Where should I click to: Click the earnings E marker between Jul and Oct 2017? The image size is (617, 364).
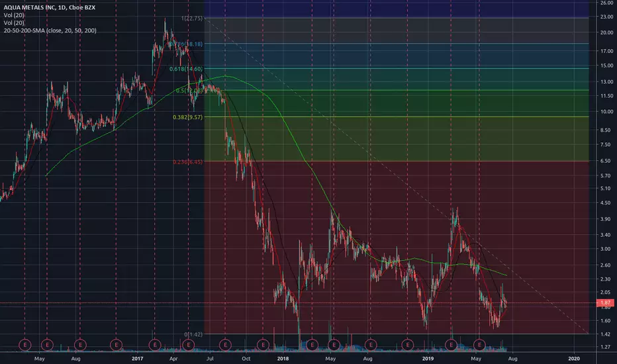(x=225, y=345)
